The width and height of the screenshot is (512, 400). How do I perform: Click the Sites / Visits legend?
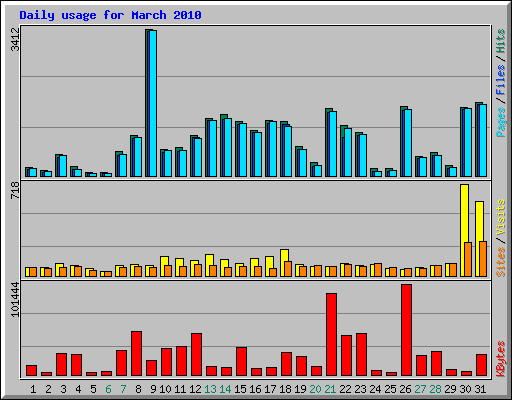click(501, 238)
